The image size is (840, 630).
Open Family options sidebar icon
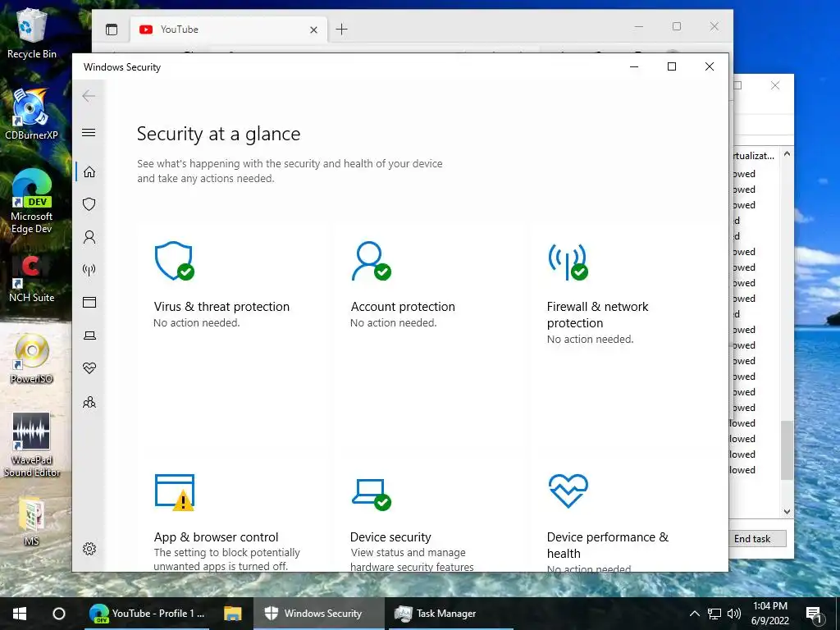89,402
